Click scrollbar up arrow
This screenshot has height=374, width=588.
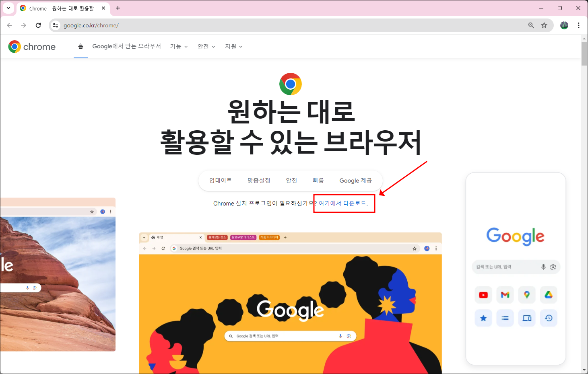tap(584, 39)
